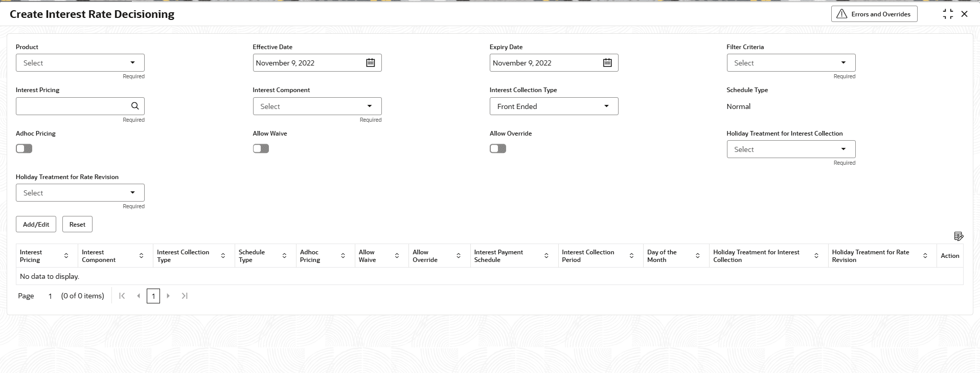980x373 pixels.
Task: Open Errors and Overrides
Action: pos(874,14)
